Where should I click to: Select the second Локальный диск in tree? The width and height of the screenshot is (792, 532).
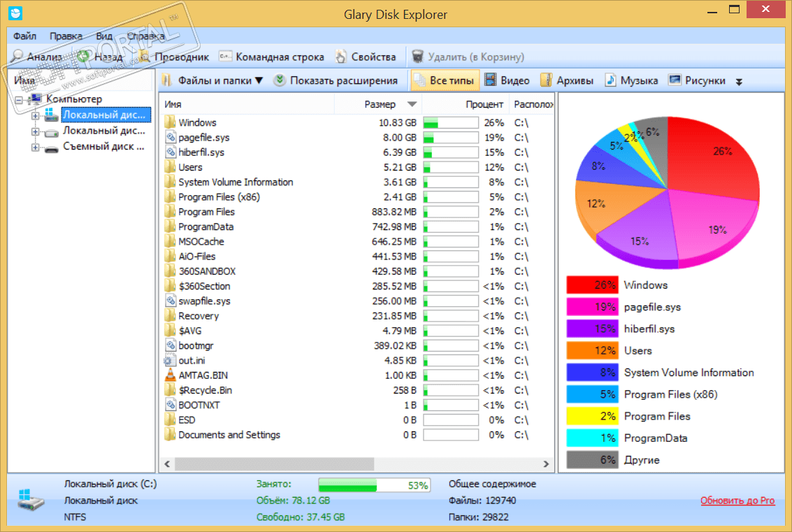click(x=103, y=130)
